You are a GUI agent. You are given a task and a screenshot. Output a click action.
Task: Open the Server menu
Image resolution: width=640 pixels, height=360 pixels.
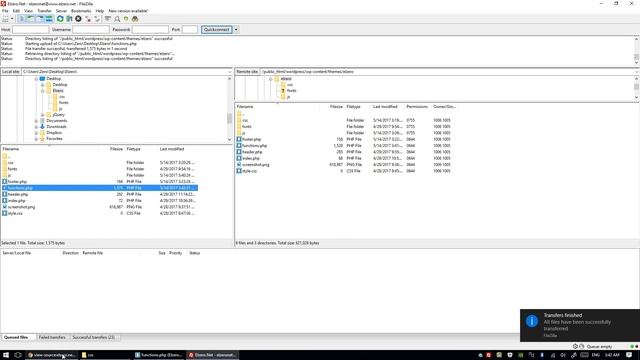pyautogui.click(x=61, y=11)
